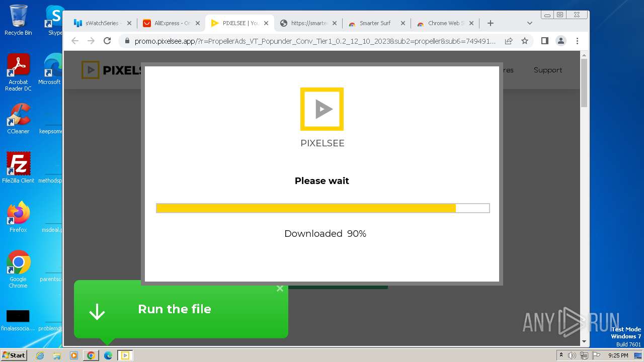The width and height of the screenshot is (644, 362).
Task: Select the PIXELSEE tab
Action: point(239,23)
